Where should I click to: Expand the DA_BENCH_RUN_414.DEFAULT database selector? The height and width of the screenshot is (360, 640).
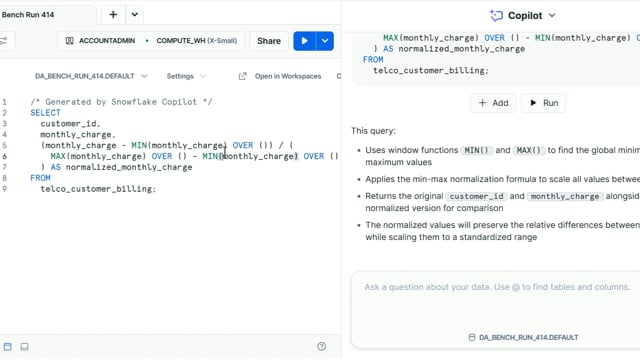(x=91, y=76)
